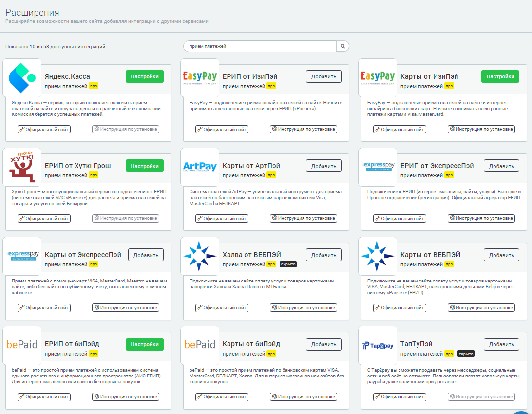Viewport: 532px width, 414px height.
Task: Click the про badge on Карты от АртПэй
Action: click(271, 175)
